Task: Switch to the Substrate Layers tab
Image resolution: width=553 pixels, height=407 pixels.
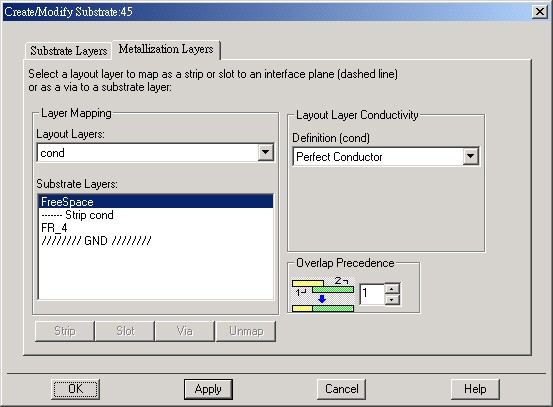Action: [x=68, y=51]
